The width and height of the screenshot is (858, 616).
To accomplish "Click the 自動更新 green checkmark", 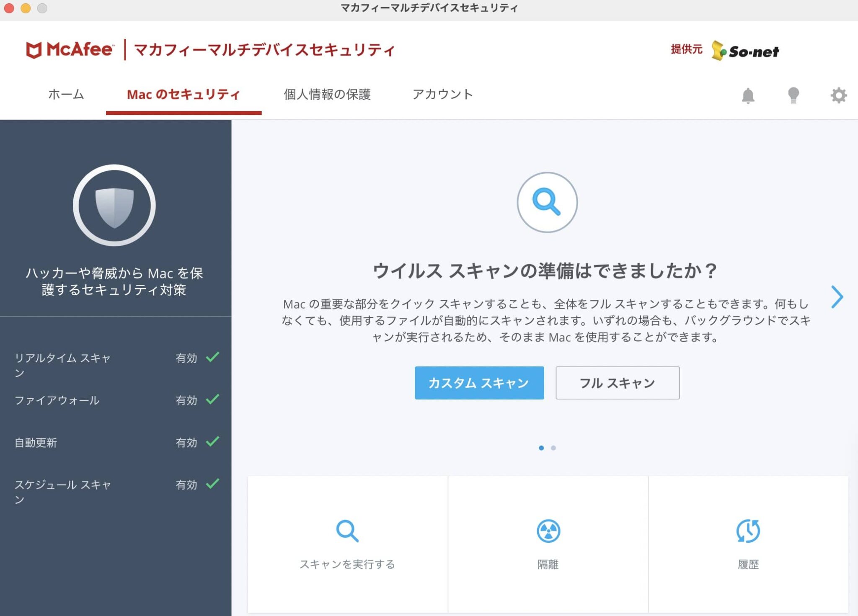I will [x=213, y=442].
